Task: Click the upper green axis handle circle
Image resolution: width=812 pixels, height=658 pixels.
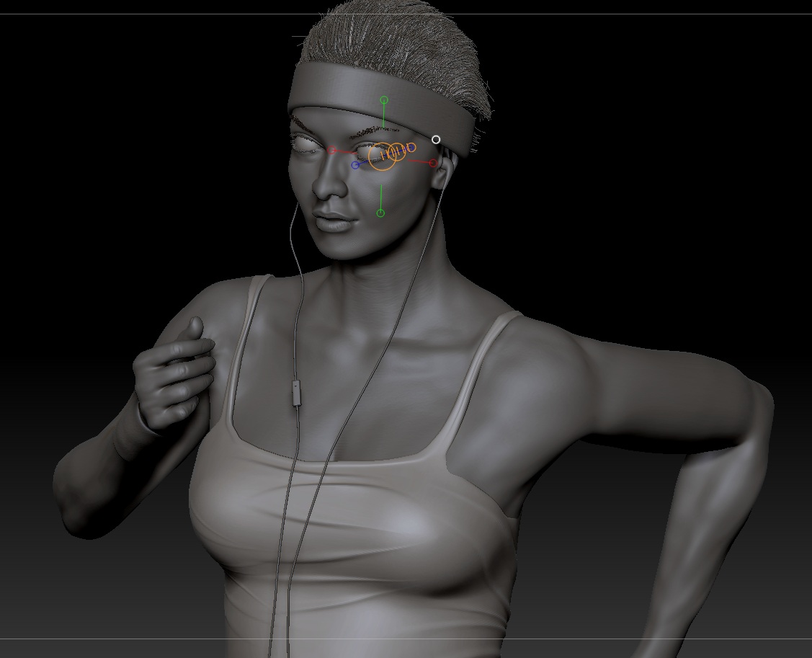Action: [x=384, y=99]
